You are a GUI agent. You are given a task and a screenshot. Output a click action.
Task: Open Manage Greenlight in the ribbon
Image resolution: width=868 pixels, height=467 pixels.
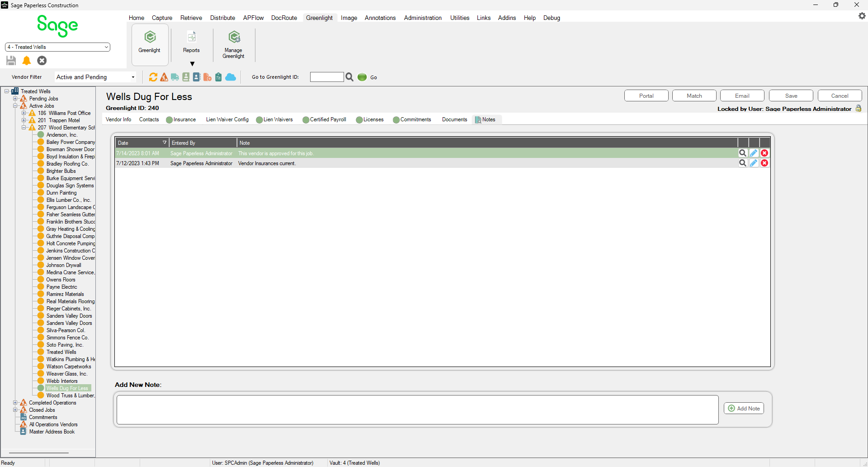click(x=234, y=44)
